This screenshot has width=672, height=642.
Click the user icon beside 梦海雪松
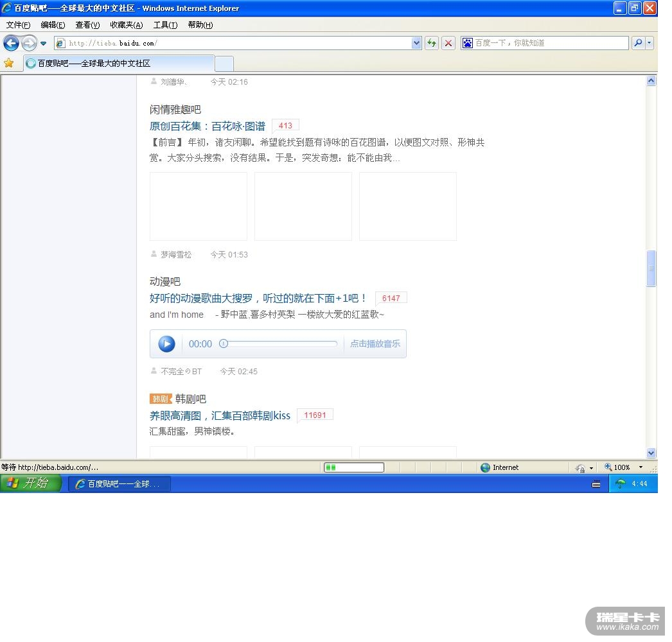154,254
